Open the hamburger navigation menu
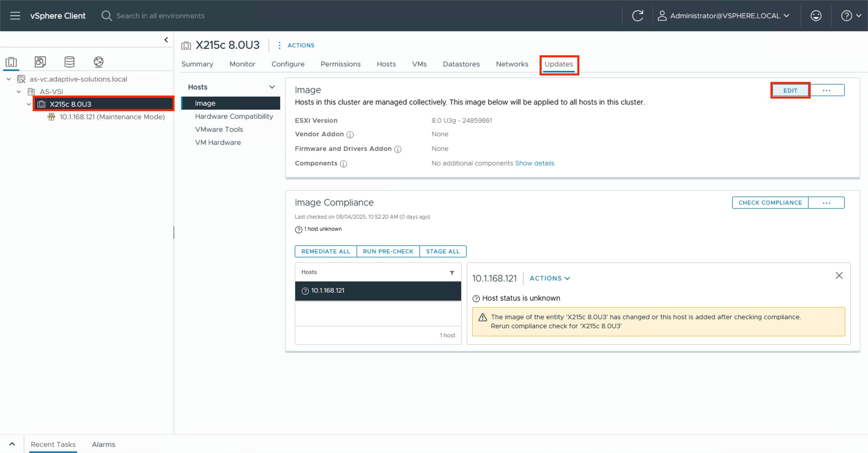 15,16
